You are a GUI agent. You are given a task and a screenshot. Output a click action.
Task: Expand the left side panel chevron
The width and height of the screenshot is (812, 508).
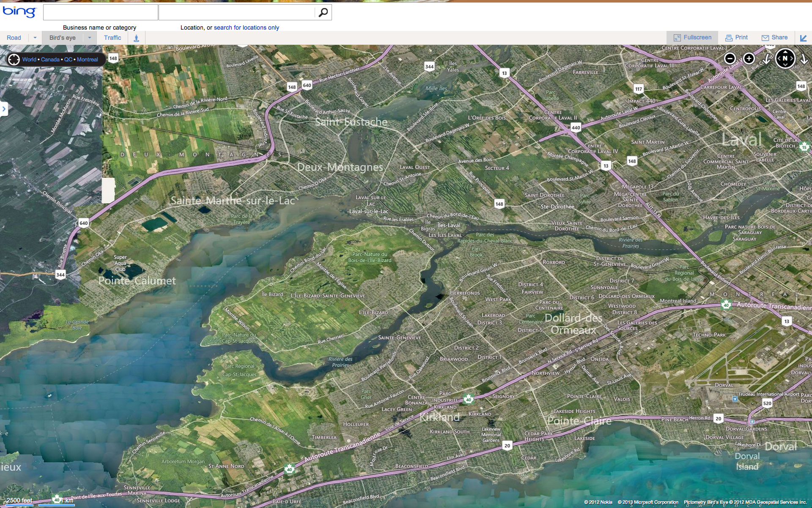click(4, 109)
